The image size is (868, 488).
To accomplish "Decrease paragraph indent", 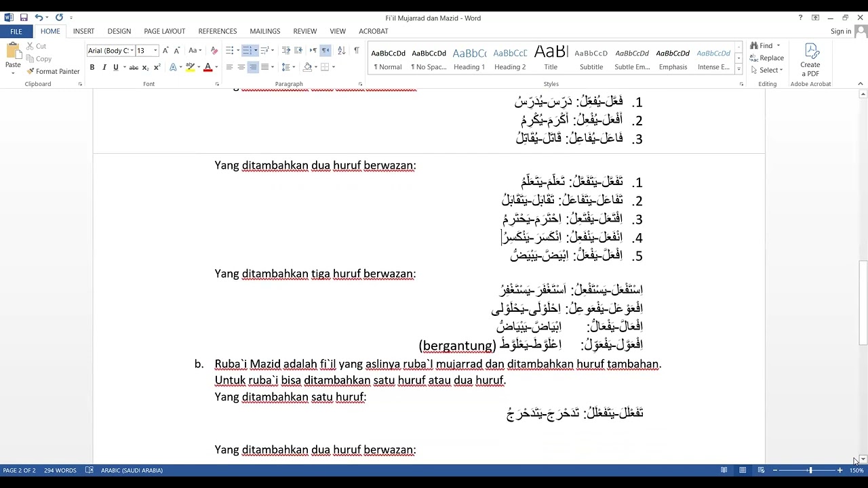I will 286,50.
